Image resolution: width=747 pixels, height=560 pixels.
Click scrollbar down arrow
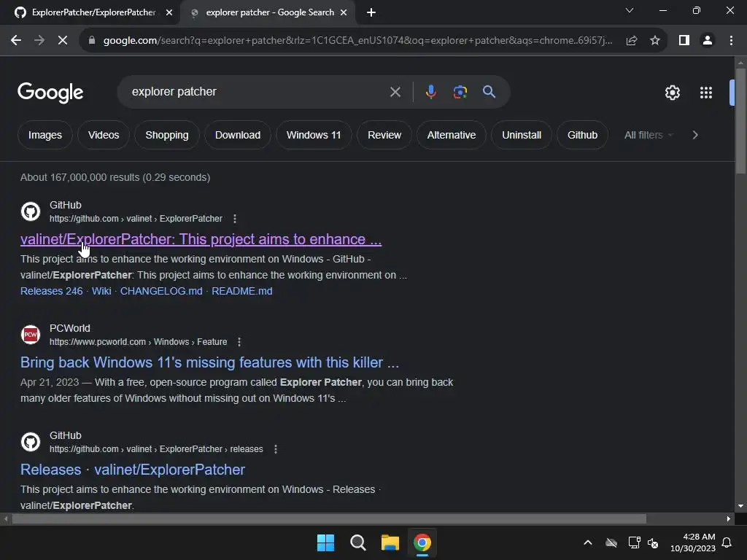click(740, 506)
